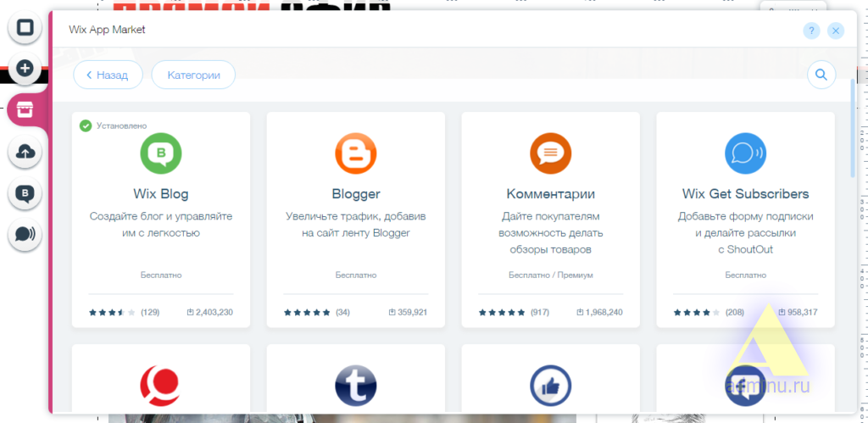Select the App Market icon in sidebar
The width and height of the screenshot is (868, 423).
click(x=25, y=109)
